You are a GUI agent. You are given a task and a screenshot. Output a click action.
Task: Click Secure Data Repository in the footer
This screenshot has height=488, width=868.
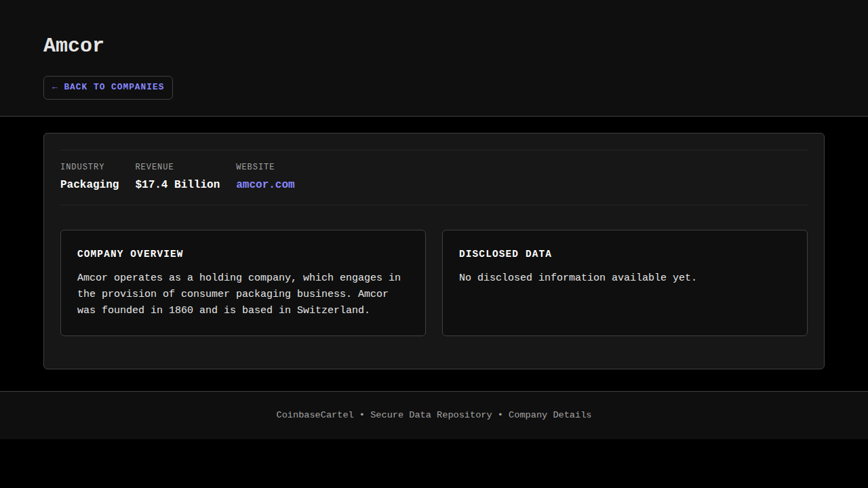[431, 415]
